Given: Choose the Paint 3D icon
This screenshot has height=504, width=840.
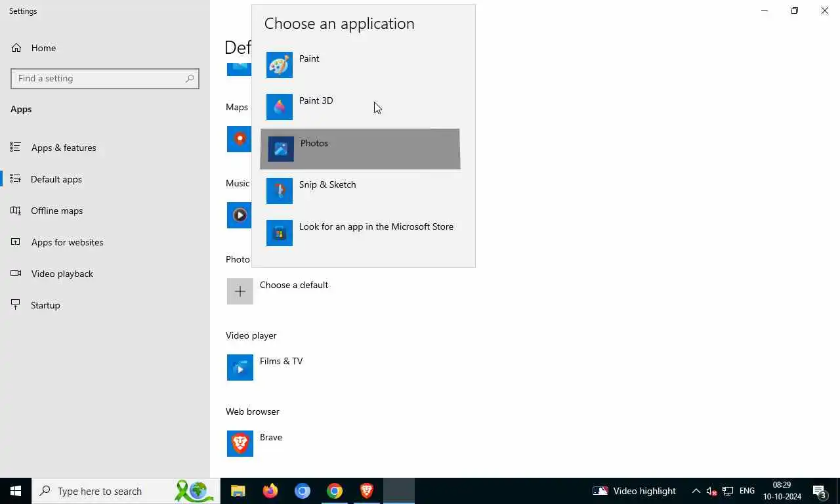Looking at the screenshot, I should click(x=280, y=107).
